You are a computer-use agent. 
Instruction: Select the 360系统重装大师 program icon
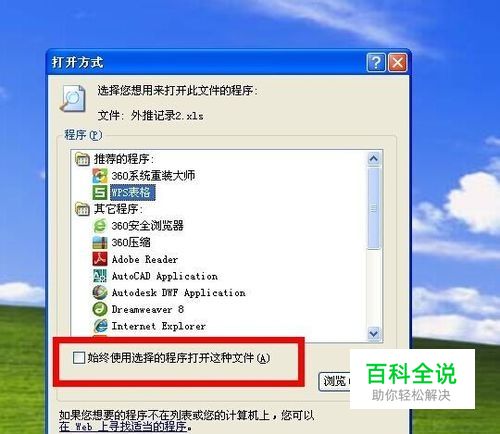point(100,176)
